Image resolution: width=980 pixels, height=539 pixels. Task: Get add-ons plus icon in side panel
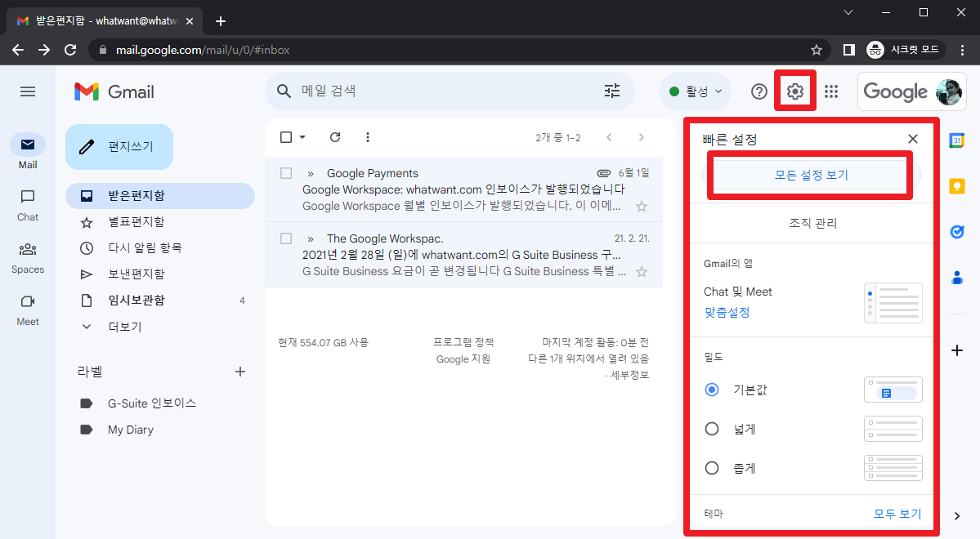[x=957, y=350]
